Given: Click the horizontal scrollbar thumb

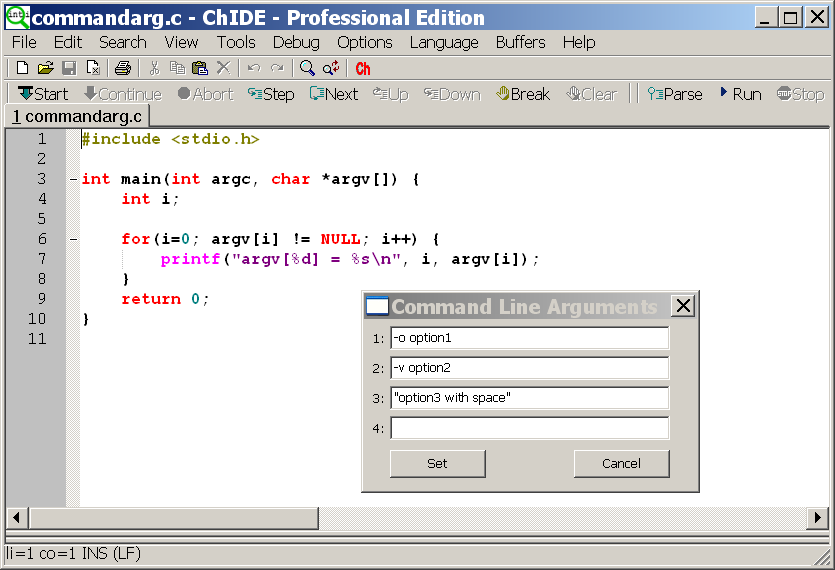Looking at the screenshot, I should tap(174, 517).
